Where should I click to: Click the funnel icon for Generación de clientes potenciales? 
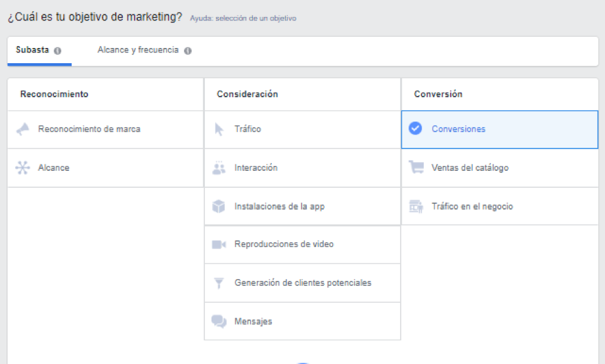click(x=219, y=283)
